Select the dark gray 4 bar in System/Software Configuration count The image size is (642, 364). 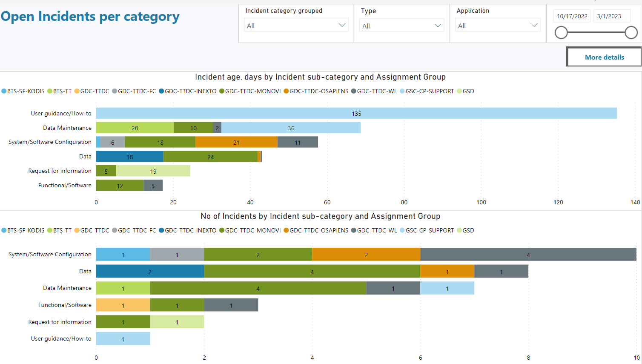[x=528, y=255]
